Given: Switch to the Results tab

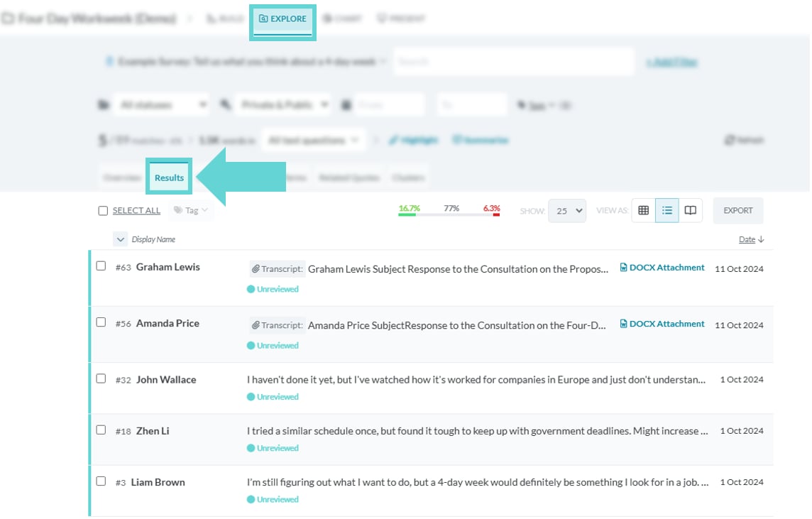Looking at the screenshot, I should (x=169, y=177).
